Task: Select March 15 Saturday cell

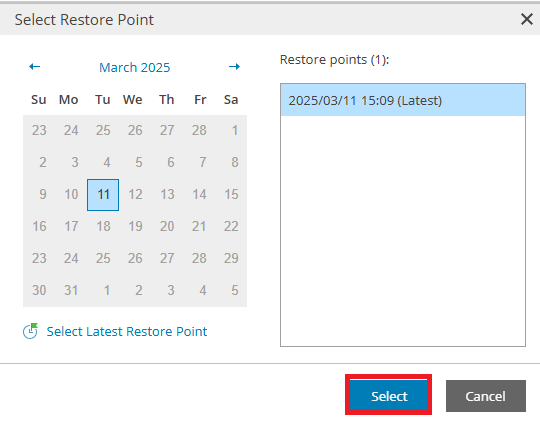Action: click(231, 195)
